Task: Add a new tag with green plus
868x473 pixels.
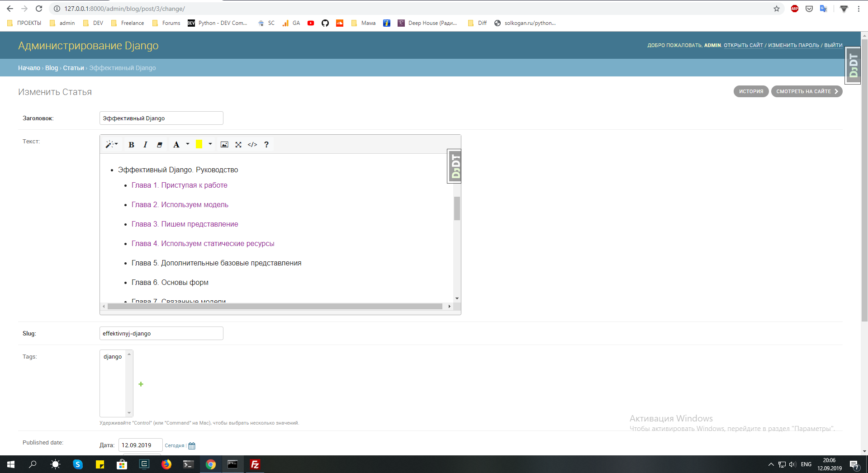Action: tap(141, 384)
